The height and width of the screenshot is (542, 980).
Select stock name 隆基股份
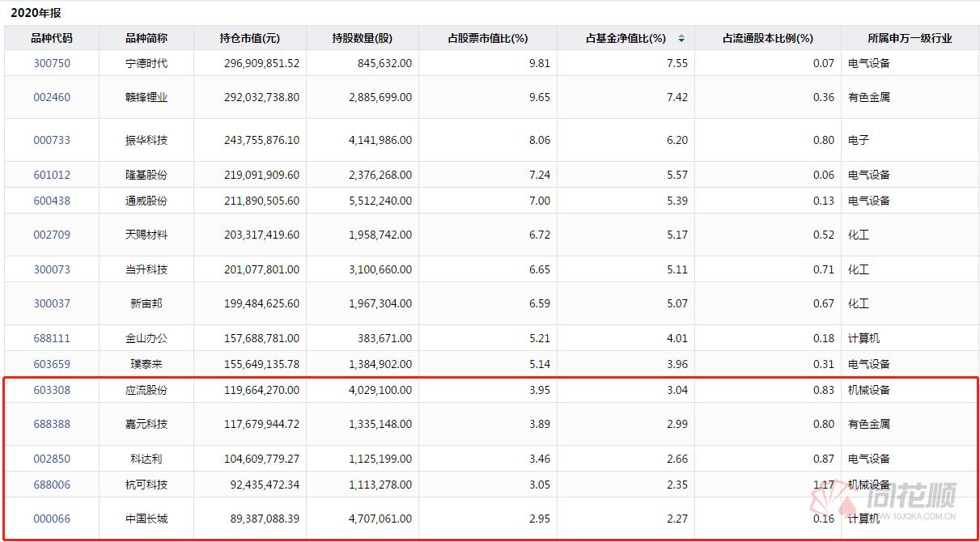[146, 175]
